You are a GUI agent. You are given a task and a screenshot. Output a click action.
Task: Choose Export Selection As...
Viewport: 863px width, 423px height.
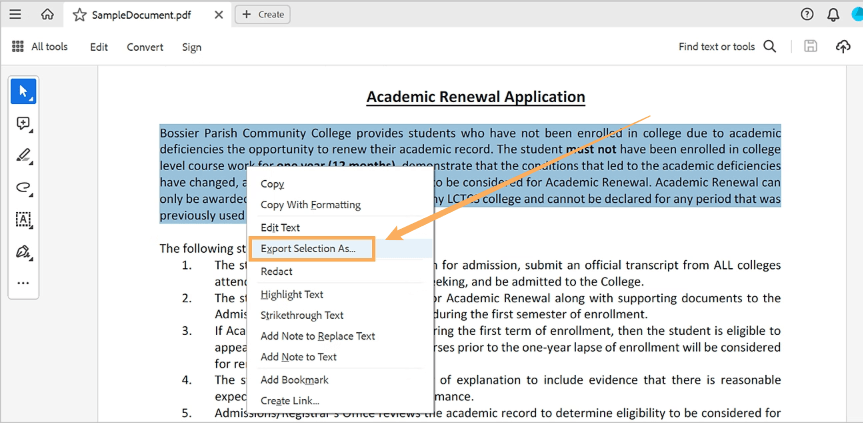pyautogui.click(x=340, y=249)
